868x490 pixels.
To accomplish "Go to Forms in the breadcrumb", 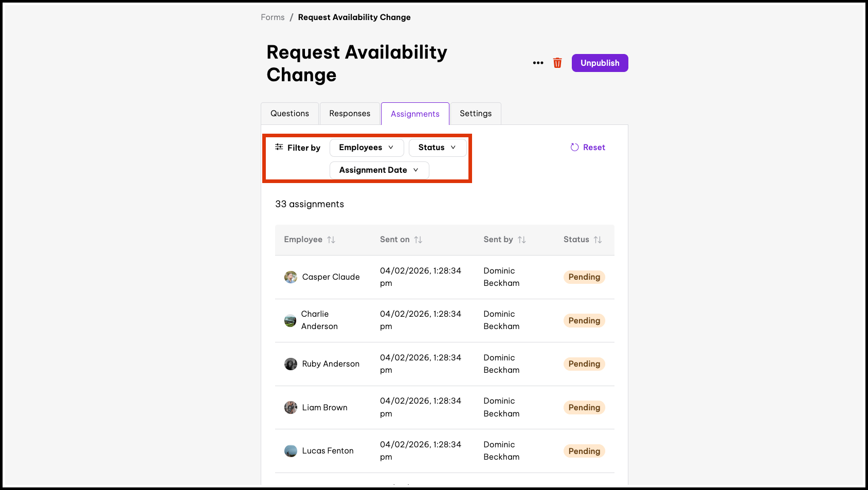I will [x=273, y=17].
